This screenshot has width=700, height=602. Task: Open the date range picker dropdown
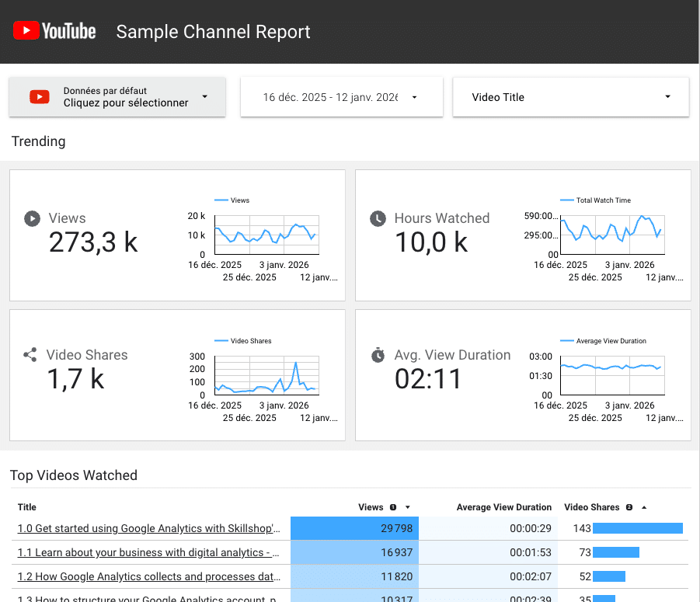pyautogui.click(x=414, y=97)
